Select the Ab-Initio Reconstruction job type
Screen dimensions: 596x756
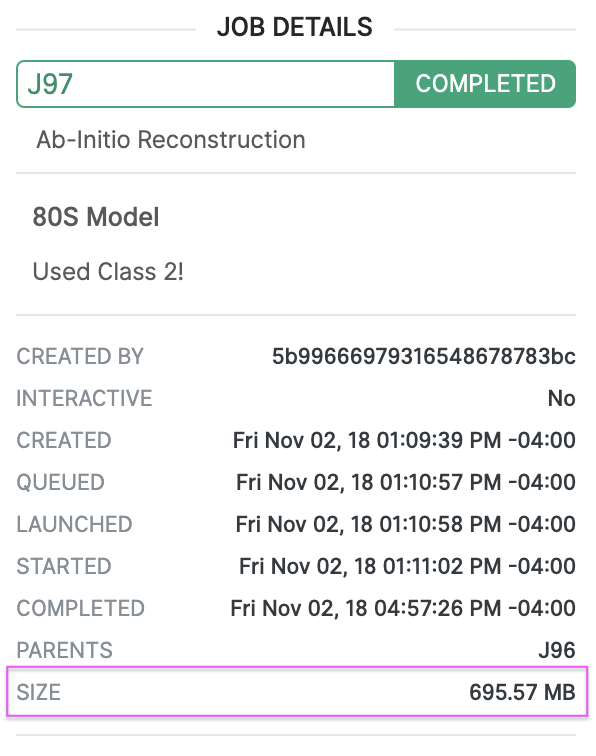click(171, 140)
